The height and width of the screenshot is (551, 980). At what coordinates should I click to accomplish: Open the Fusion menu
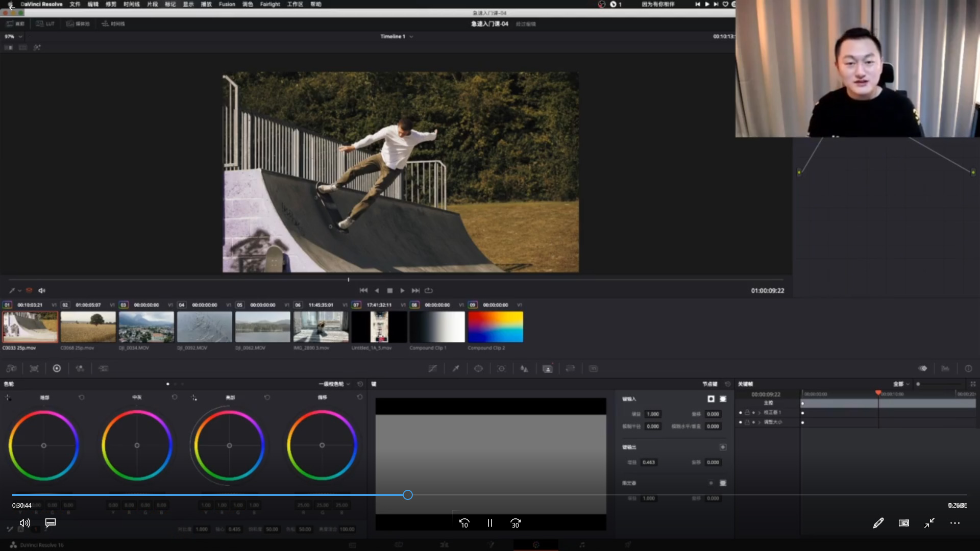tap(227, 4)
